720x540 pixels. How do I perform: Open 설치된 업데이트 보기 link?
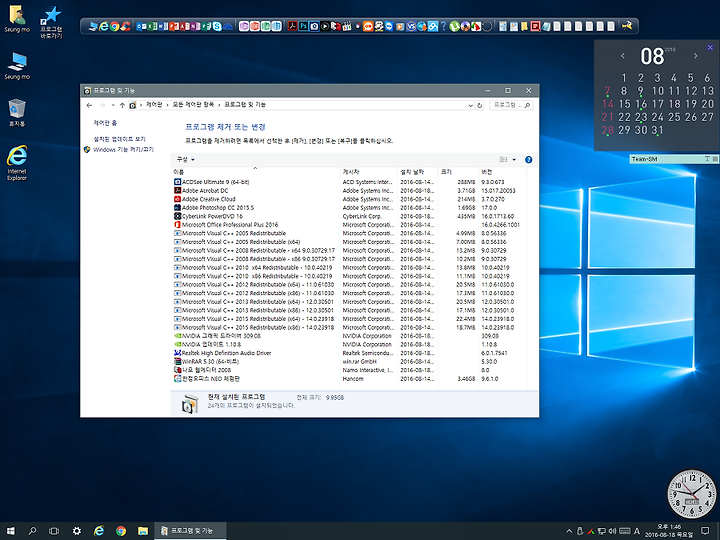pyautogui.click(x=119, y=139)
